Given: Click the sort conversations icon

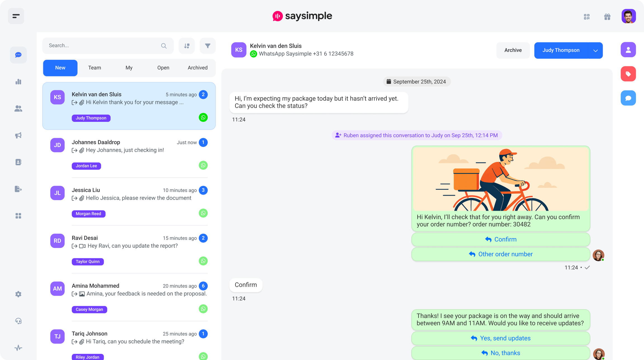Looking at the screenshot, I should [187, 46].
